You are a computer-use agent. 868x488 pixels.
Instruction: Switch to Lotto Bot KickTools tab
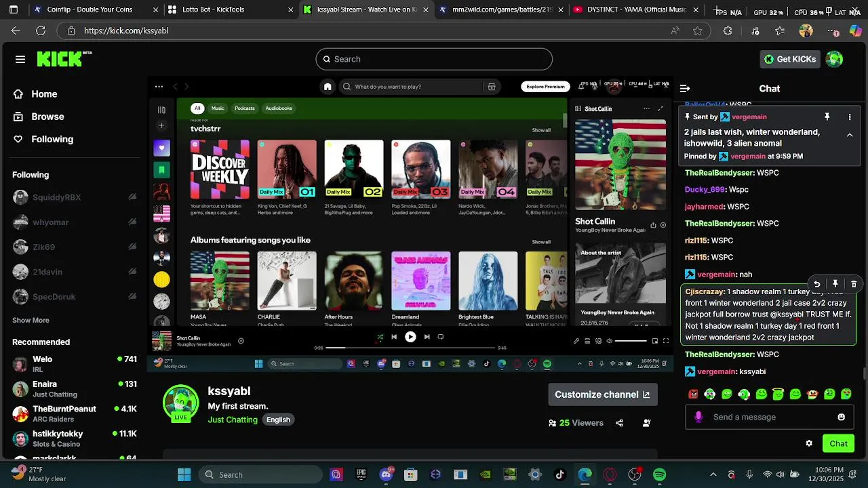click(x=230, y=9)
